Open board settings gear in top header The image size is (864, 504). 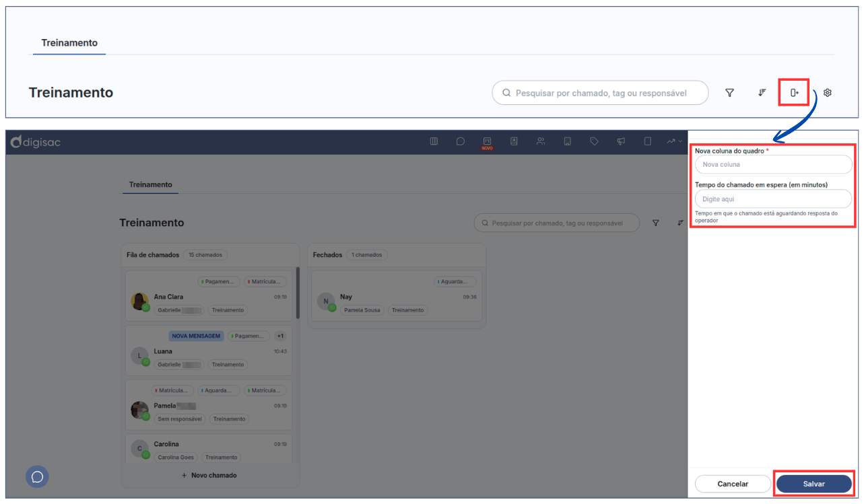828,93
